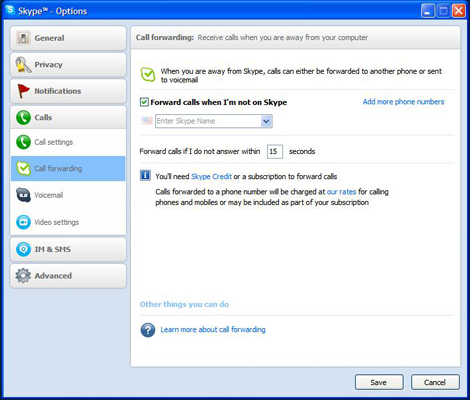Open the General options tab
The image size is (470, 400).
click(68, 38)
